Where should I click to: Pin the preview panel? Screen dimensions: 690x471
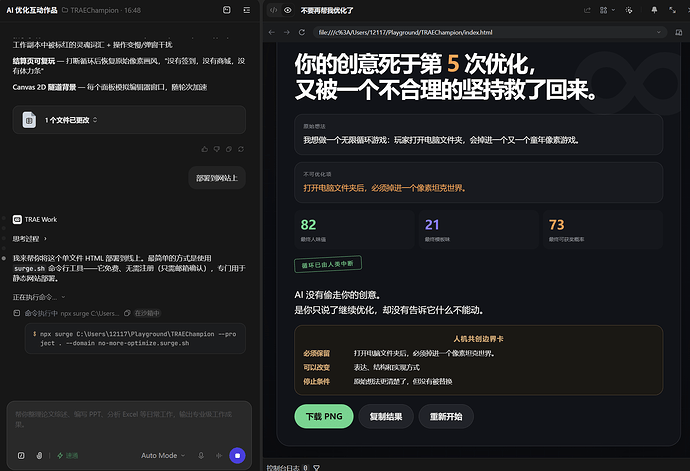tap(654, 10)
